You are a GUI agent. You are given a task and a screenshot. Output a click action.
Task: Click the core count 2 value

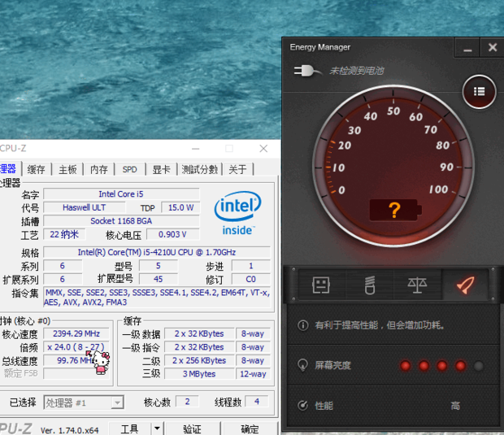(188, 402)
